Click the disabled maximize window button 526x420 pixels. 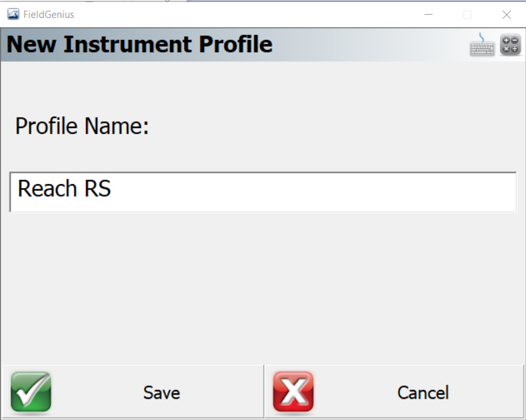[x=467, y=15]
